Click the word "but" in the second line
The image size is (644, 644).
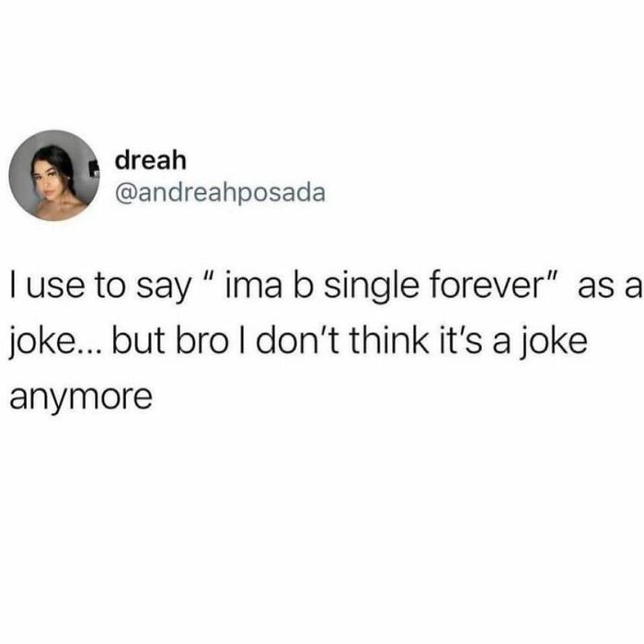139,341
